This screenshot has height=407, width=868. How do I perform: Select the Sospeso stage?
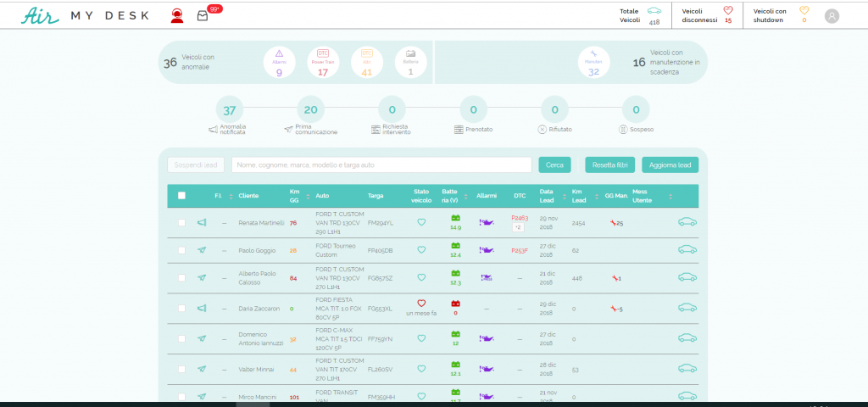pyautogui.click(x=636, y=109)
